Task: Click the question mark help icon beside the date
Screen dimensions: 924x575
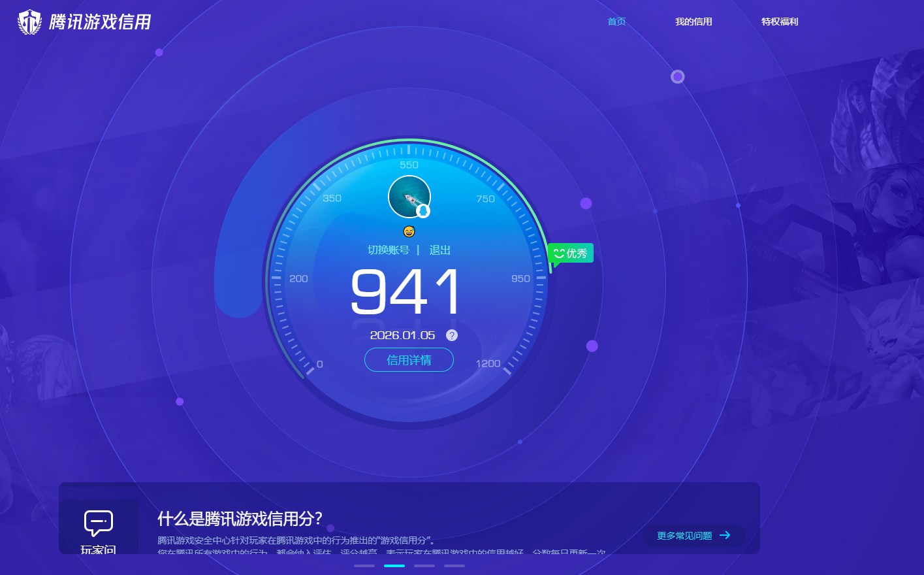Action: tap(452, 335)
